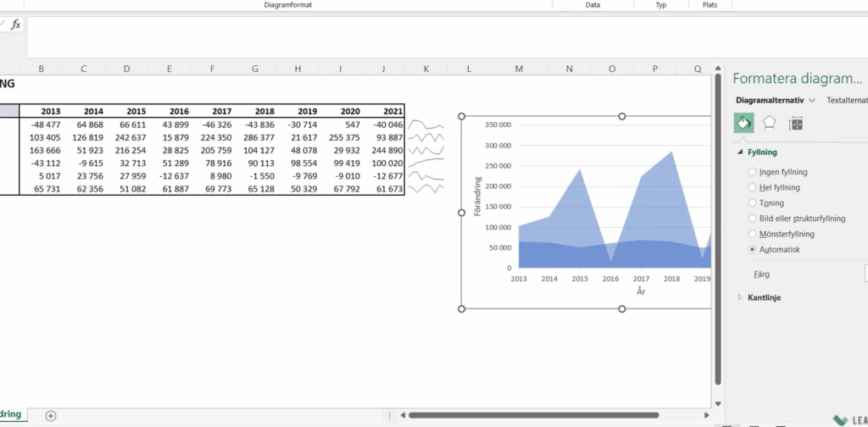Add a new sheet with the plus icon
This screenshot has height=427, width=868.
51,415
